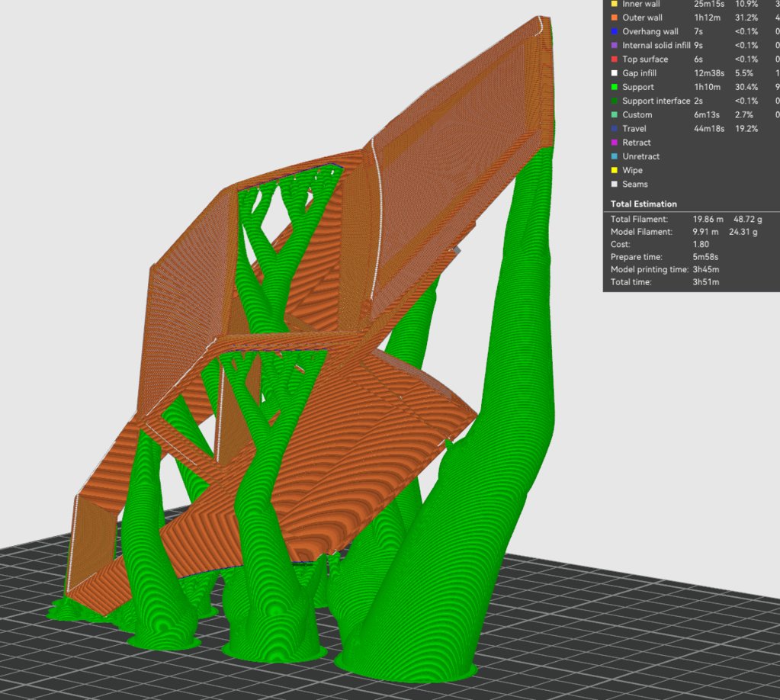Toggle the "Internal solid infill" legend label

(656, 45)
